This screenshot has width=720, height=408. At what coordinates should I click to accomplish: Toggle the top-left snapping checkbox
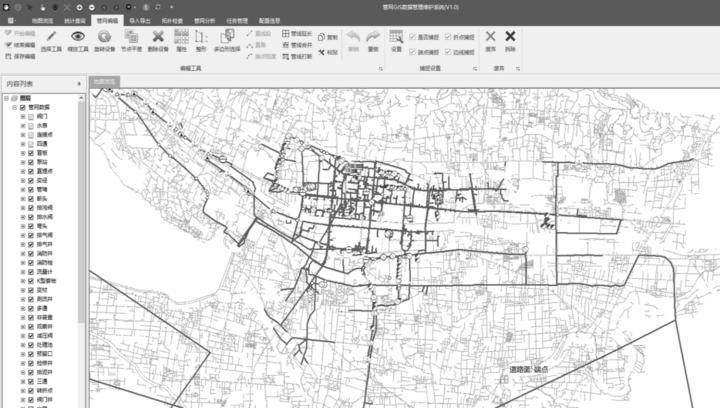[x=412, y=37]
